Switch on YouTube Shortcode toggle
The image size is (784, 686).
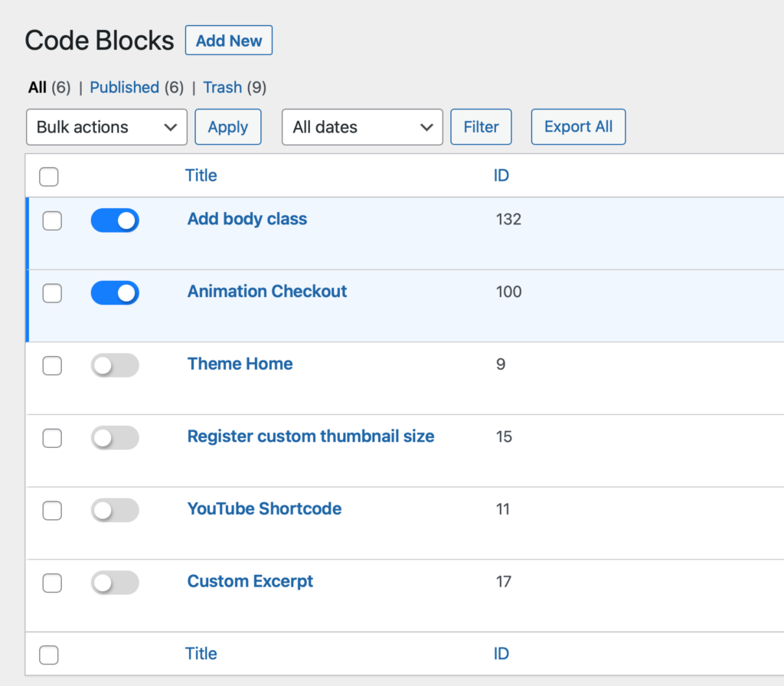(115, 511)
